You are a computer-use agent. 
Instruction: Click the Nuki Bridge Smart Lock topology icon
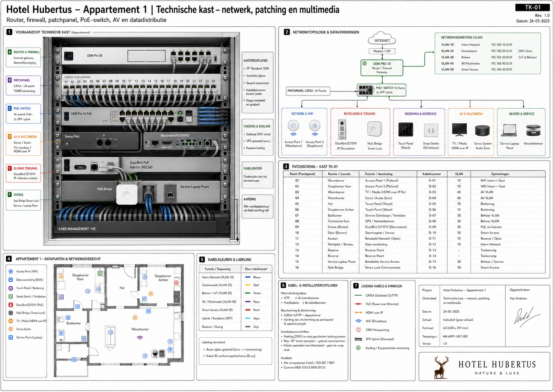point(374,129)
